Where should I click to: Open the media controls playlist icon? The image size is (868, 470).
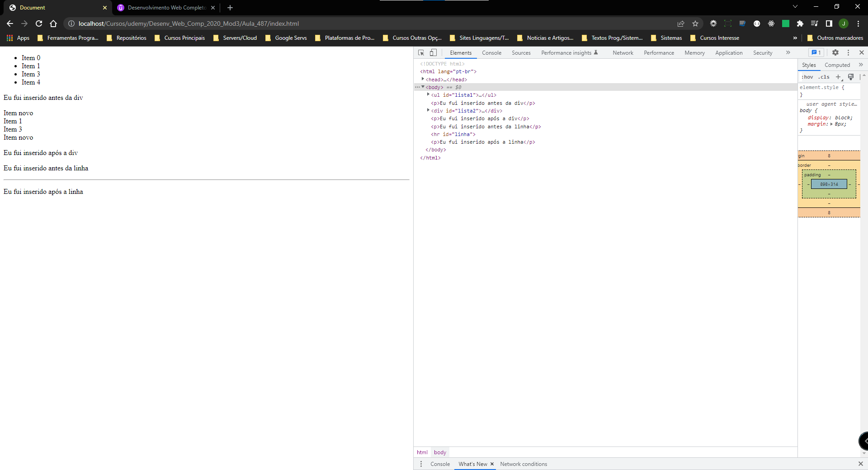[x=815, y=23]
